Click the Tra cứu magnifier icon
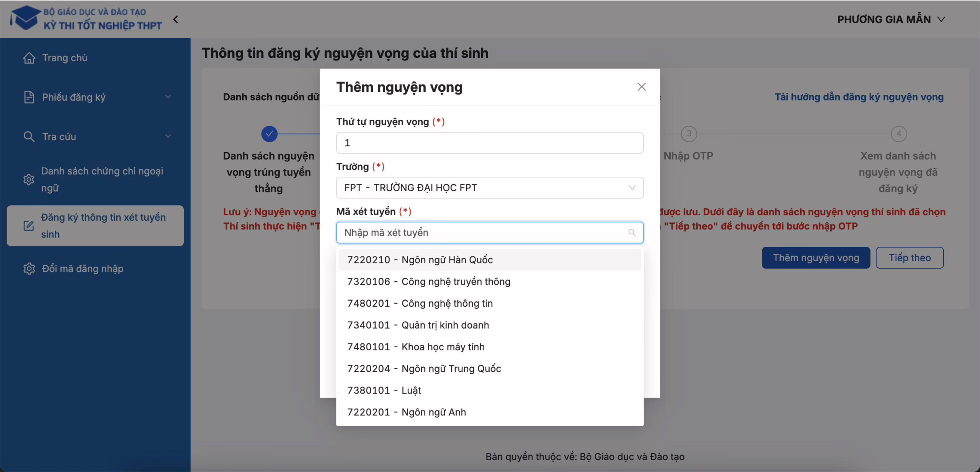Image resolution: width=980 pixels, height=472 pixels. pyautogui.click(x=29, y=137)
